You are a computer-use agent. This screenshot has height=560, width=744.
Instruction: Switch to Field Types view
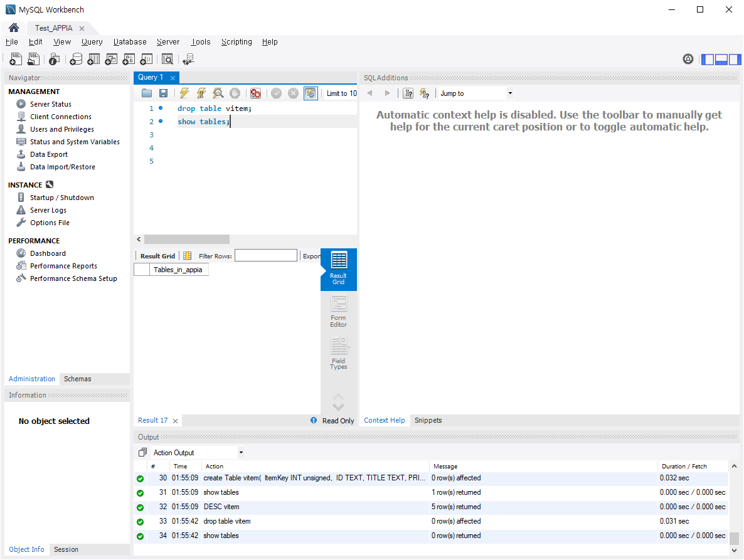338,353
